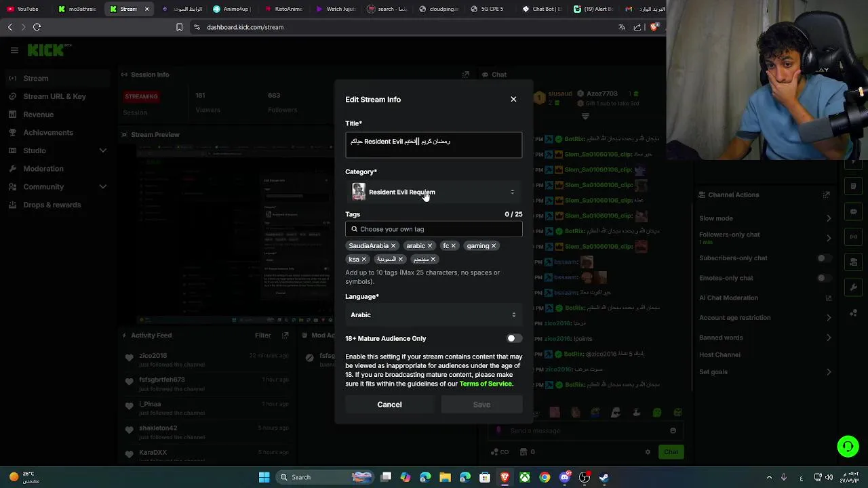
Task: Click the address bar URL dashboard.kick.com/stream
Action: [x=245, y=27]
